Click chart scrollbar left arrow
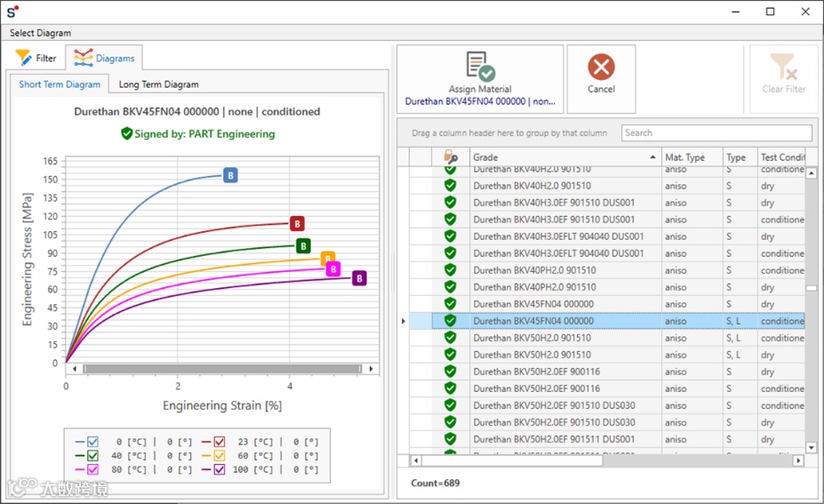 [x=75, y=368]
